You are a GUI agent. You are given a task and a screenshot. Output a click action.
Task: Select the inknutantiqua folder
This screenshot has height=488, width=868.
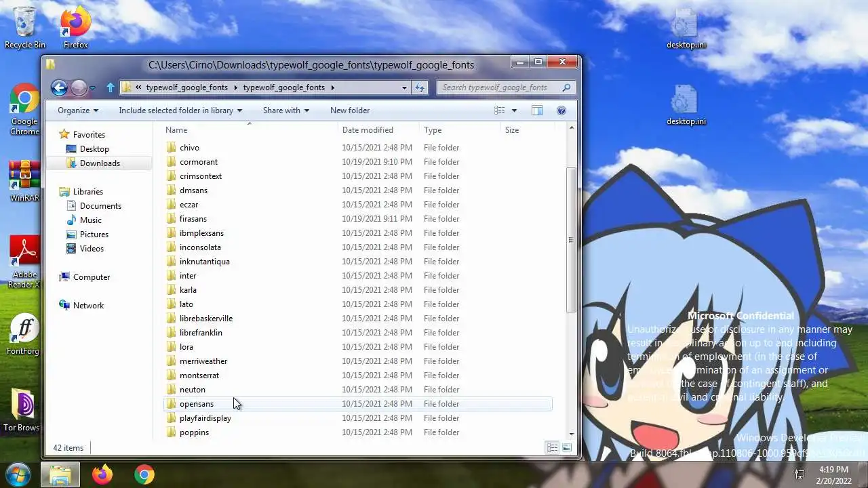pos(205,262)
